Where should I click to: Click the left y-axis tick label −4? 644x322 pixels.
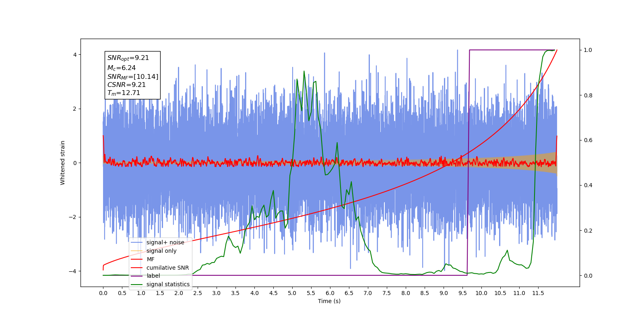tap(72, 271)
